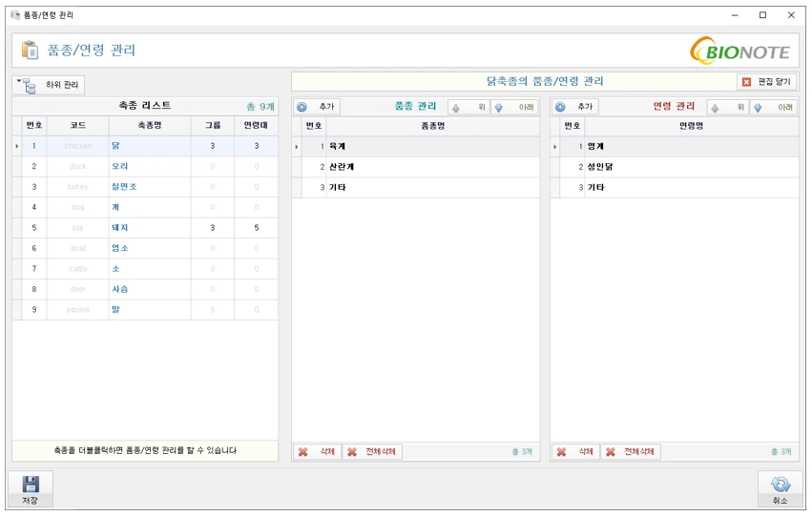Select the 소 species row
The width and height of the screenshot is (812, 516).
coord(145,269)
